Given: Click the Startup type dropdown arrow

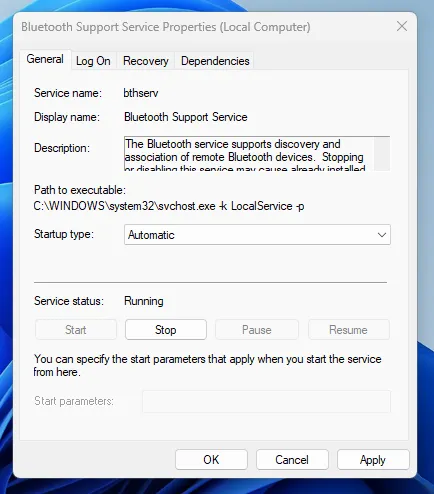Looking at the screenshot, I should [382, 235].
